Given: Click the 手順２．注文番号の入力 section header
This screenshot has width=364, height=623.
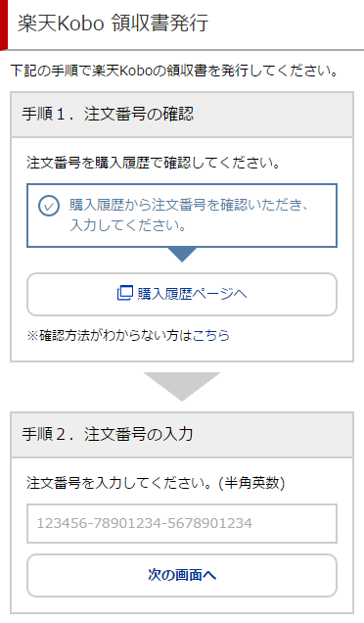Looking at the screenshot, I should tap(182, 434).
